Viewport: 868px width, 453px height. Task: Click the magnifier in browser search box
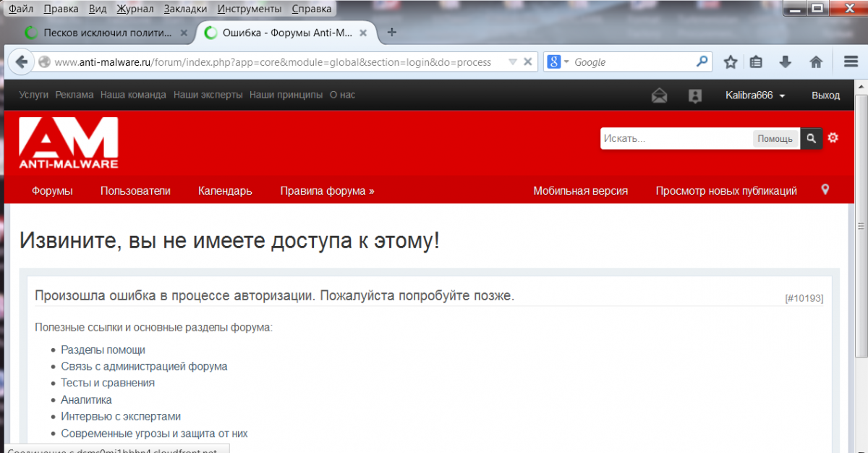coord(702,62)
